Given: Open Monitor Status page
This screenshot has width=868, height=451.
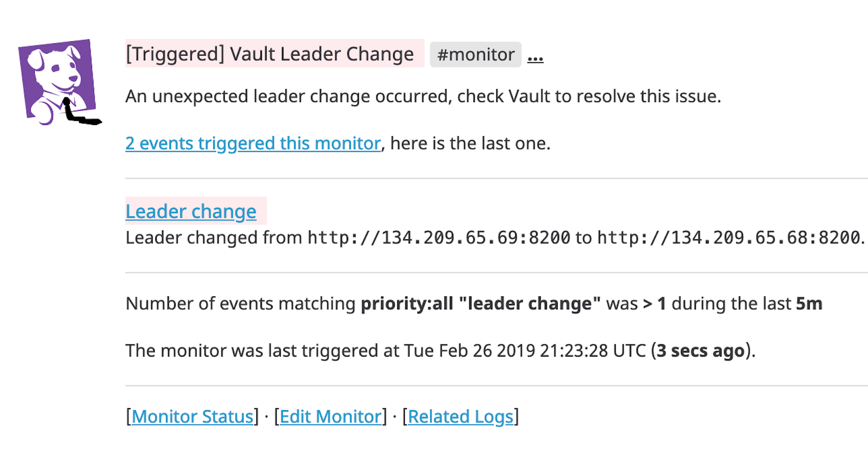Looking at the screenshot, I should pyautogui.click(x=192, y=416).
